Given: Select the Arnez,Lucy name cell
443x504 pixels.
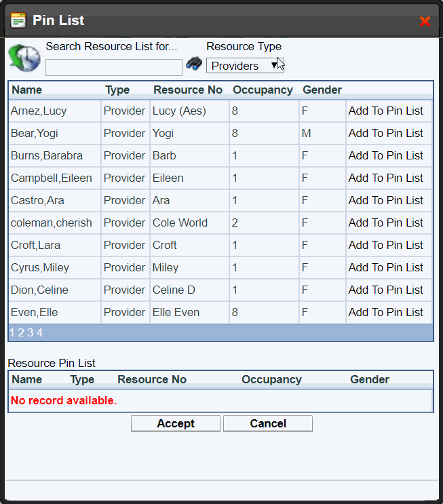Looking at the screenshot, I should coord(55,111).
